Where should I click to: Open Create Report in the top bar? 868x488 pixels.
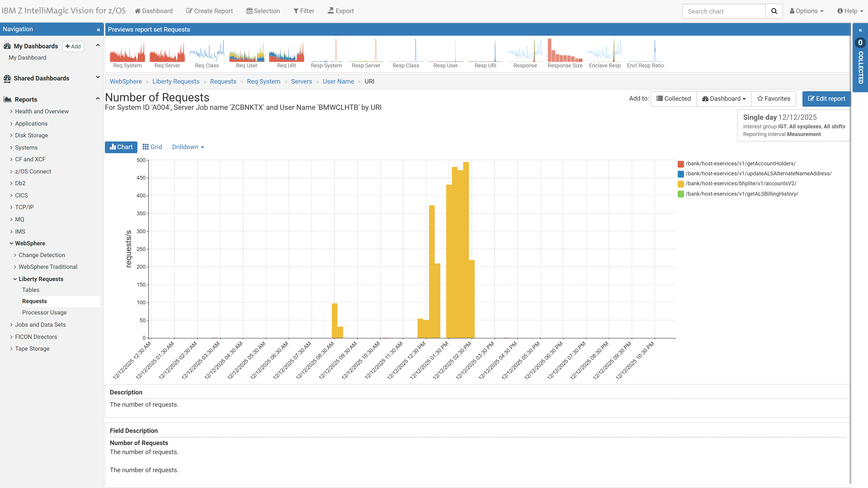click(x=210, y=11)
